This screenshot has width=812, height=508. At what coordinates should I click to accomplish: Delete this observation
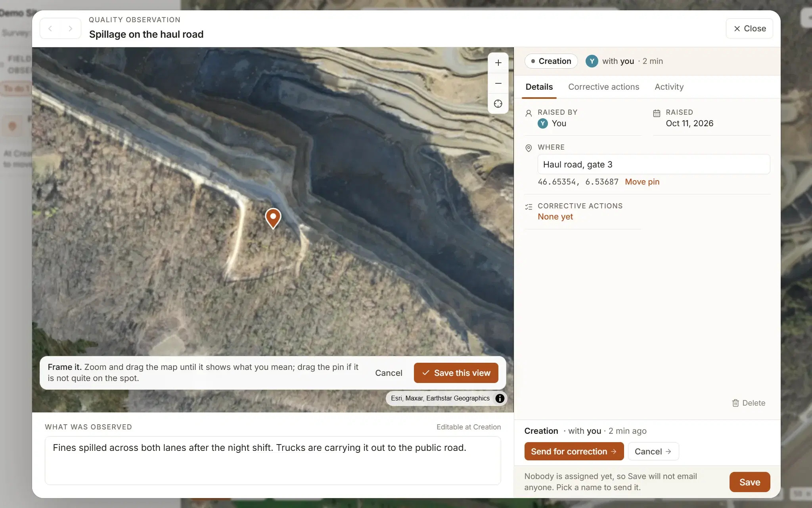pos(749,403)
